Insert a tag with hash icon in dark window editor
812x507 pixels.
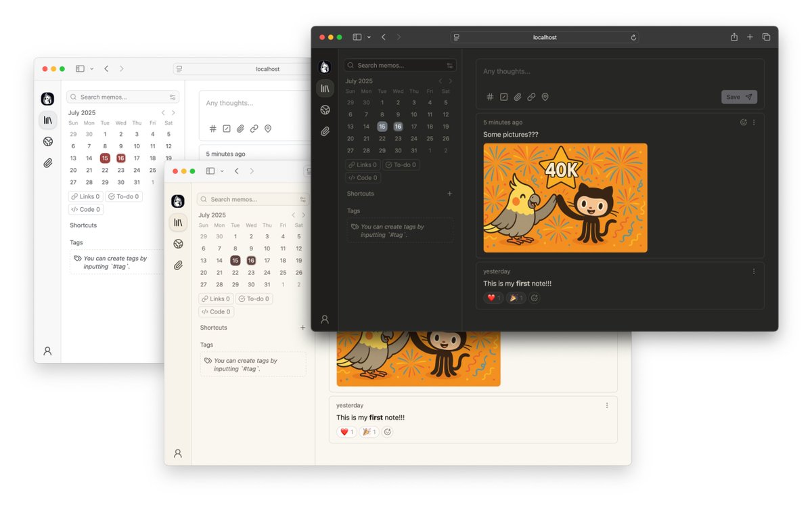(x=491, y=97)
